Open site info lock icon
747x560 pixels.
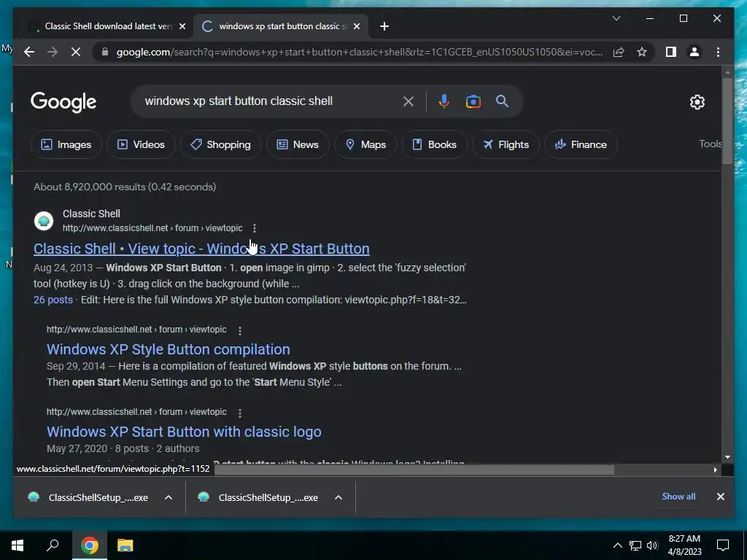(105, 52)
